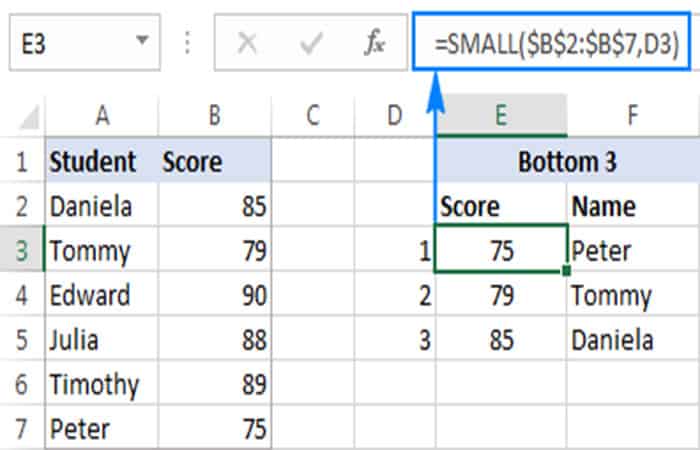Screen dimensions: 700x450
Task: Click rank cell 1 in column D
Action: click(395, 249)
